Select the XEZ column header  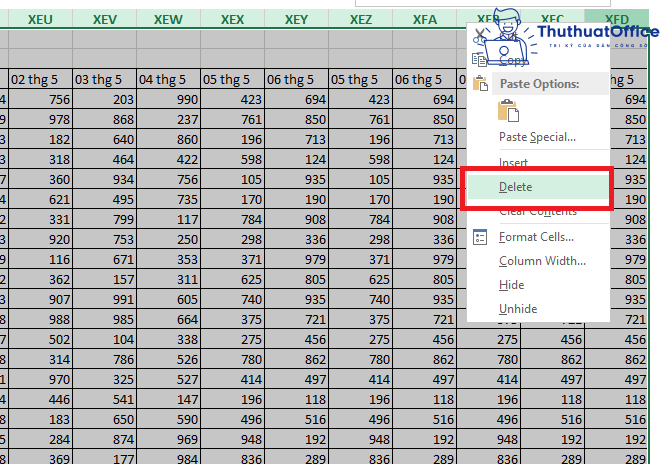[361, 19]
